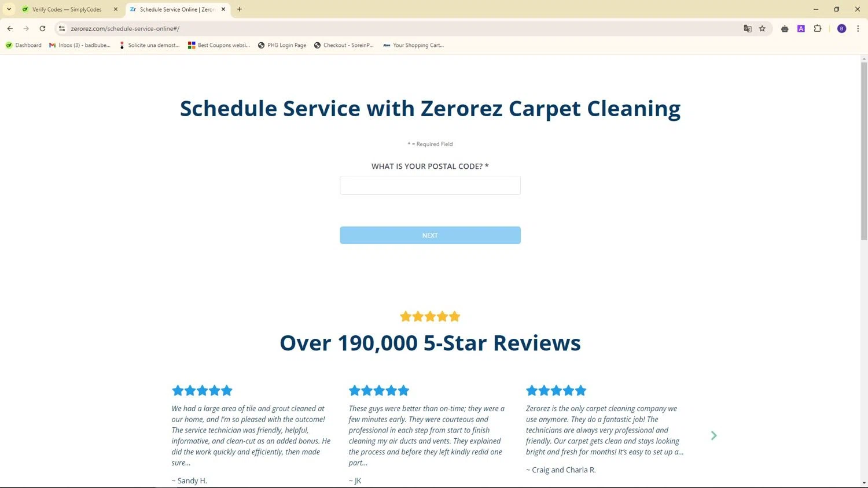Open the Dashboard bookmark
Viewport: 868px width, 488px height.
pyautogui.click(x=24, y=45)
